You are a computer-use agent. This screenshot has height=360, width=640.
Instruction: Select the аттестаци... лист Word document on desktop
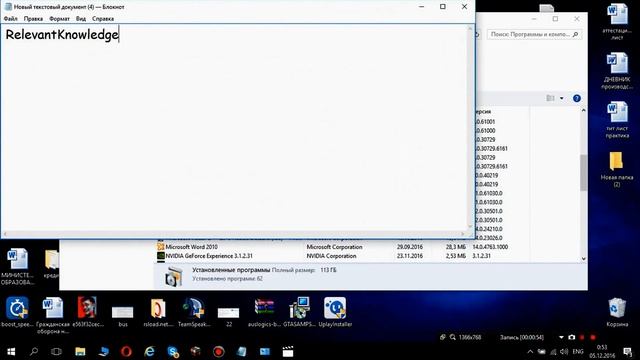(617, 22)
